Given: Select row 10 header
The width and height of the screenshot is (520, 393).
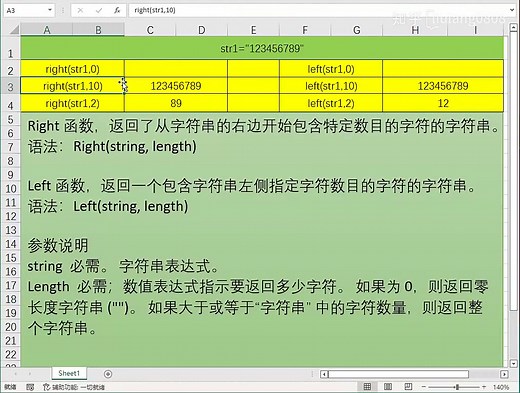Looking at the screenshot, I should click(x=10, y=188).
